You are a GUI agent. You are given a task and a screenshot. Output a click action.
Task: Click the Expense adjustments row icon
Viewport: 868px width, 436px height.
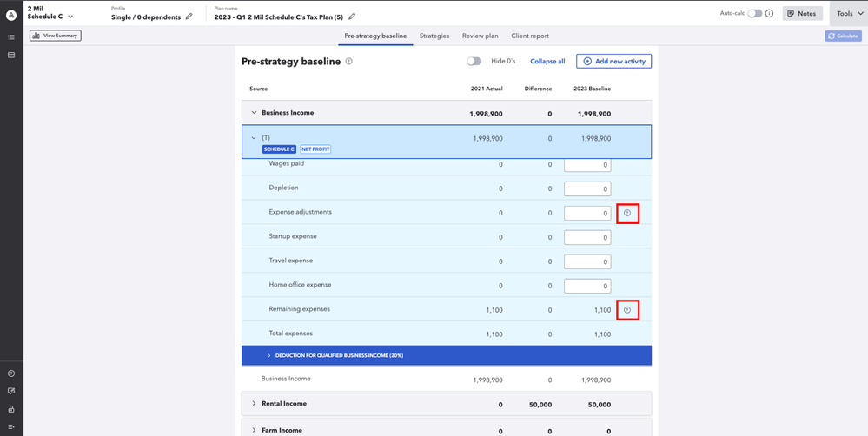(x=627, y=213)
